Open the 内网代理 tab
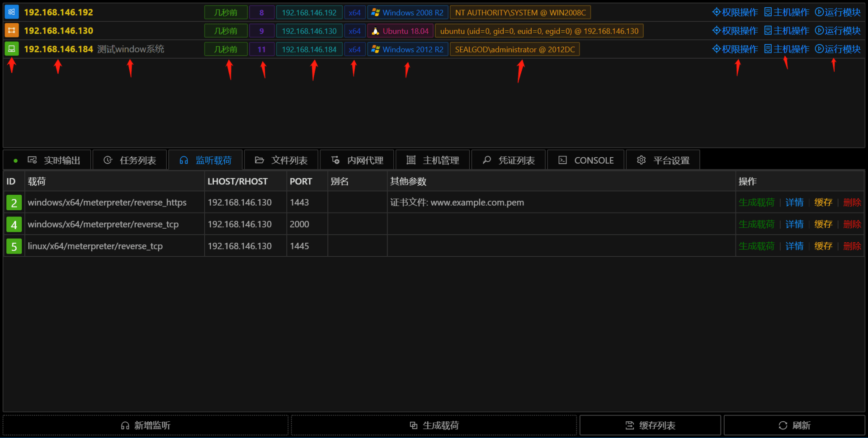868x438 pixels. (357, 160)
